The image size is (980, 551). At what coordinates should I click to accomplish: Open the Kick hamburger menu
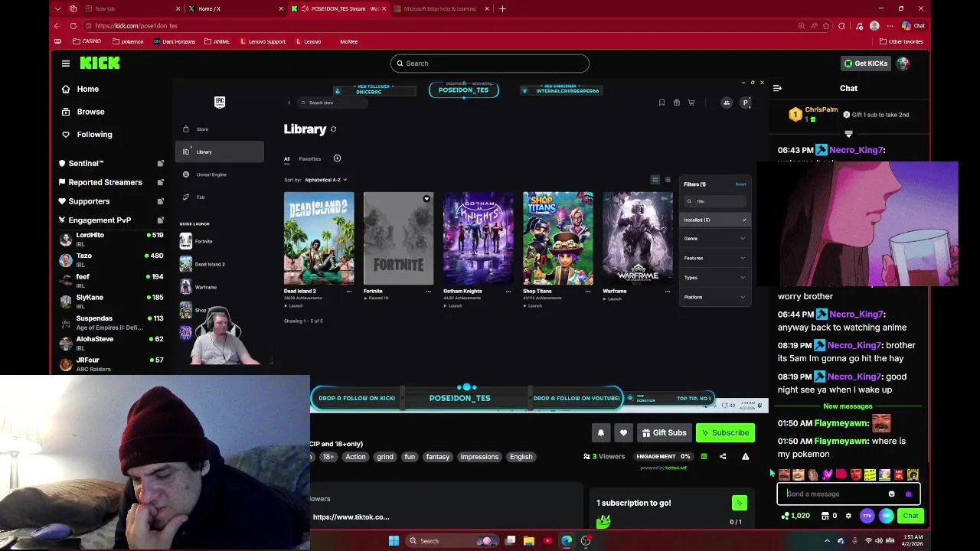tap(66, 64)
